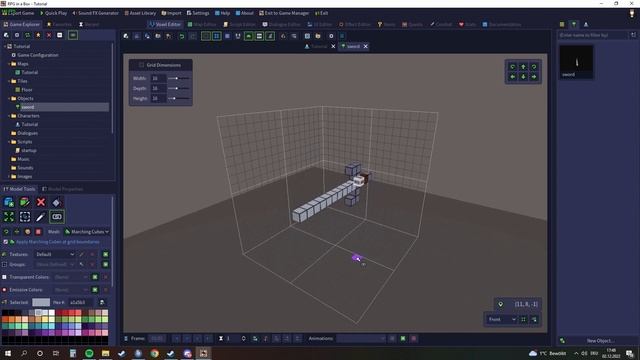Click the Import button
Screen dimensions: 640x360
tap(171, 13)
